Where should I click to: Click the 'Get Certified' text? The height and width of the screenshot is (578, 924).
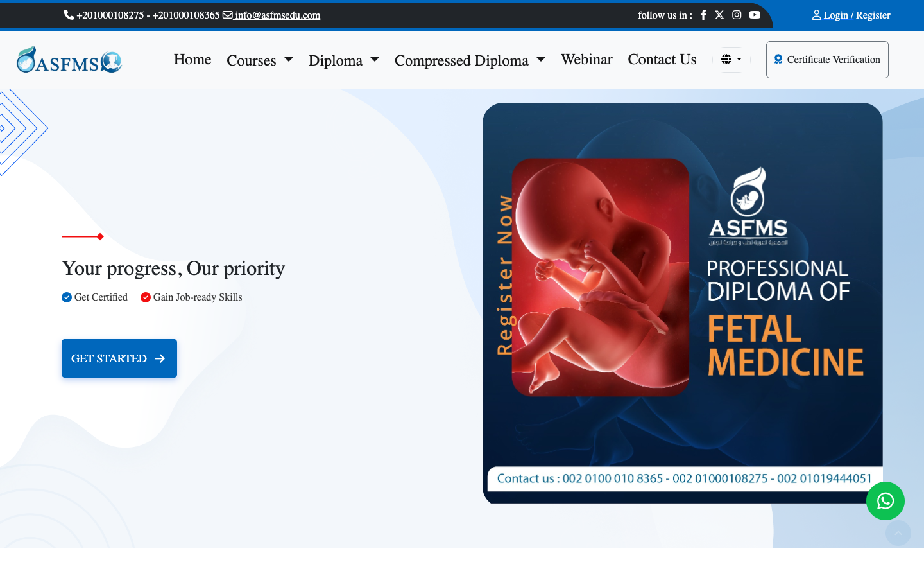click(101, 297)
